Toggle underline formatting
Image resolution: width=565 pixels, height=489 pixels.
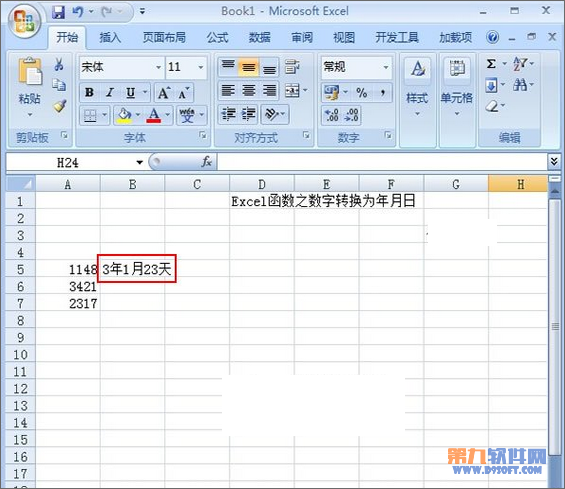(x=130, y=93)
